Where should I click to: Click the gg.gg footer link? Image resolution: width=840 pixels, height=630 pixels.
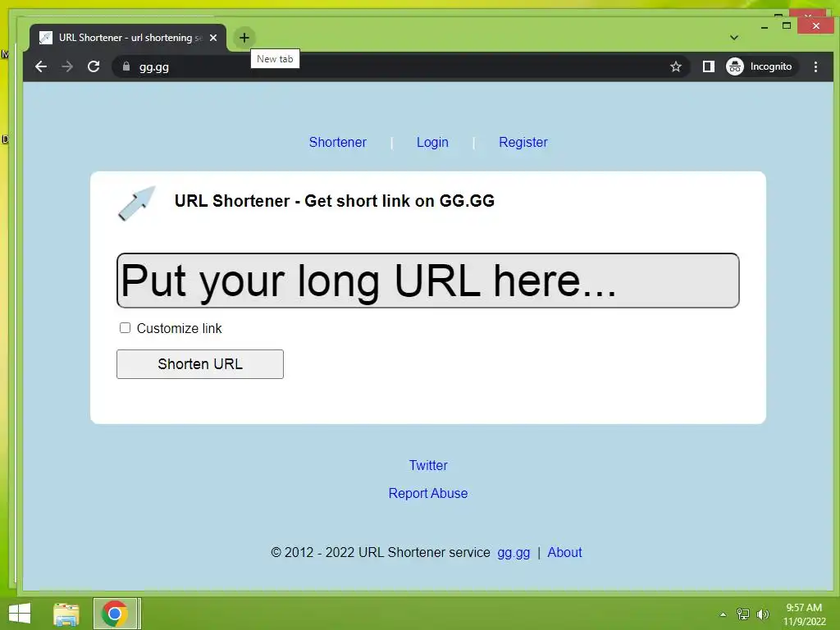514,552
